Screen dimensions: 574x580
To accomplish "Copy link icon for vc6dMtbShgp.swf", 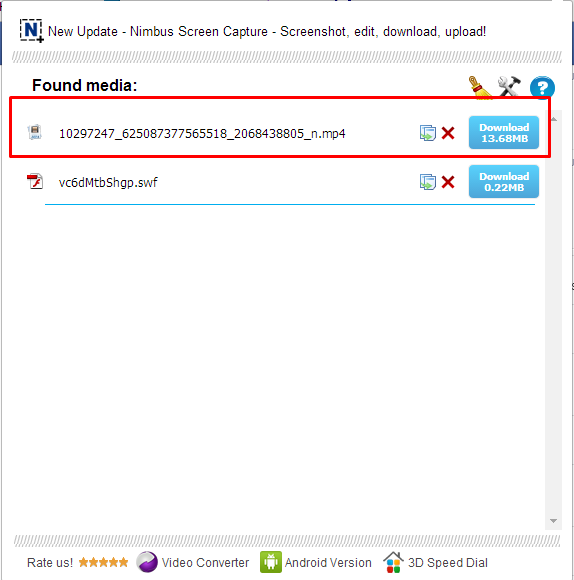I will point(428,182).
